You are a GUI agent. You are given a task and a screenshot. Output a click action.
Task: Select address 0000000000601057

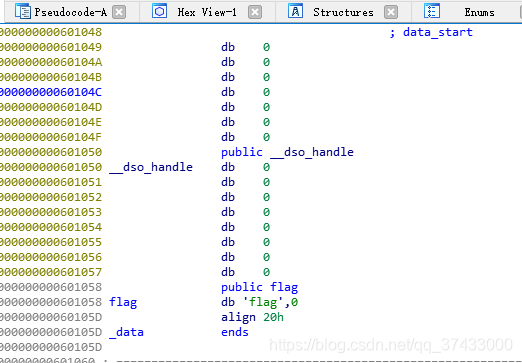click(x=51, y=272)
